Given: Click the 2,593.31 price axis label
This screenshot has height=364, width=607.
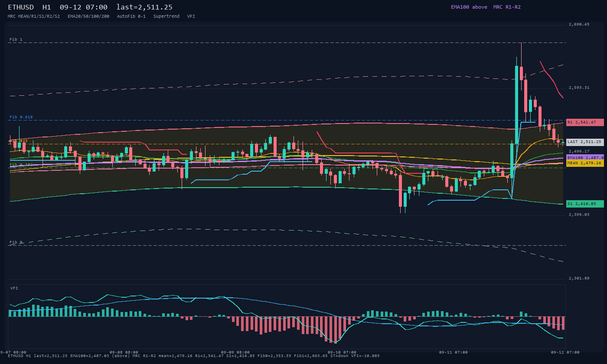Looking at the screenshot, I should pos(579,88).
